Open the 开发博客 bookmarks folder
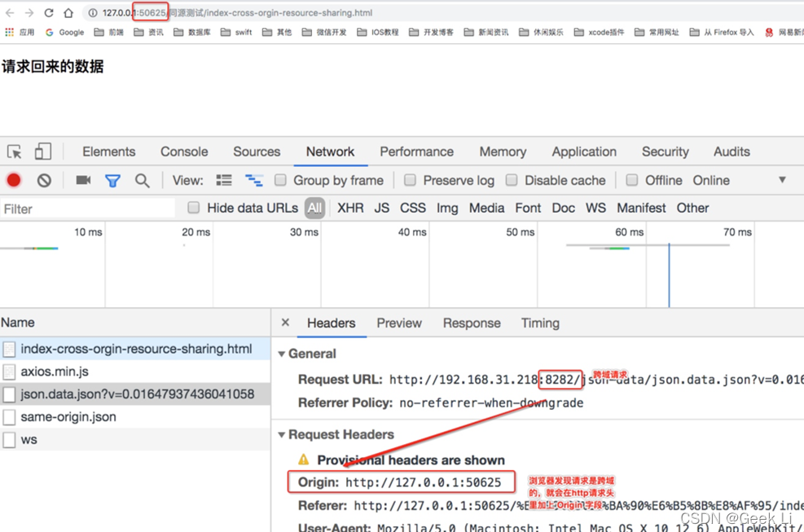 431,33
